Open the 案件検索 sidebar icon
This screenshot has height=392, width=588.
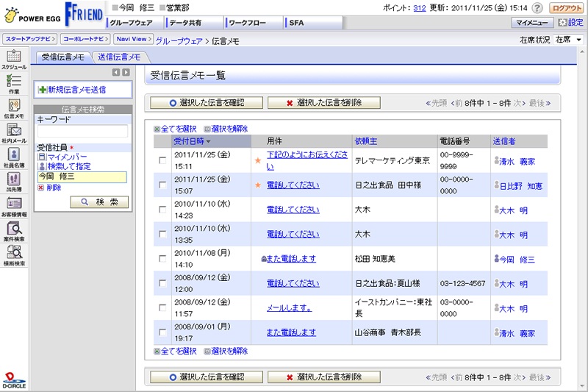click(14, 231)
